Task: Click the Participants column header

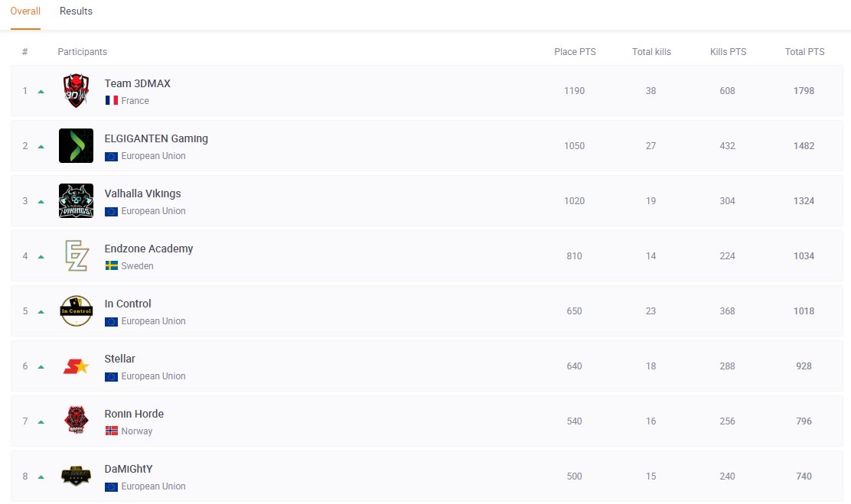Action: click(x=83, y=52)
